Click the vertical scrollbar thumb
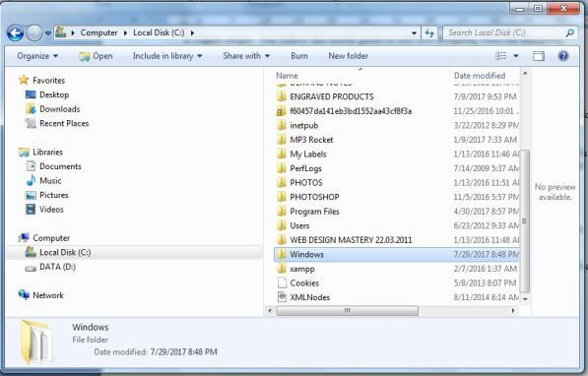The width and height of the screenshot is (588, 376). 525,220
